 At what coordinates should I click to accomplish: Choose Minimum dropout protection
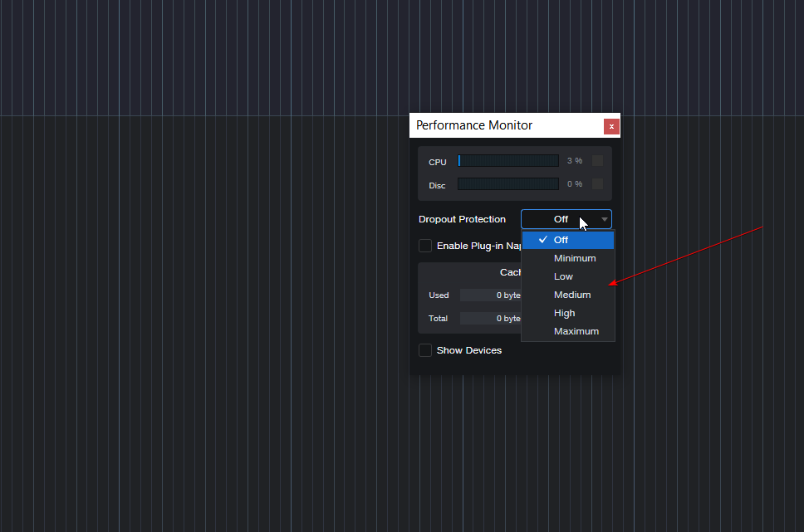pyautogui.click(x=567, y=258)
